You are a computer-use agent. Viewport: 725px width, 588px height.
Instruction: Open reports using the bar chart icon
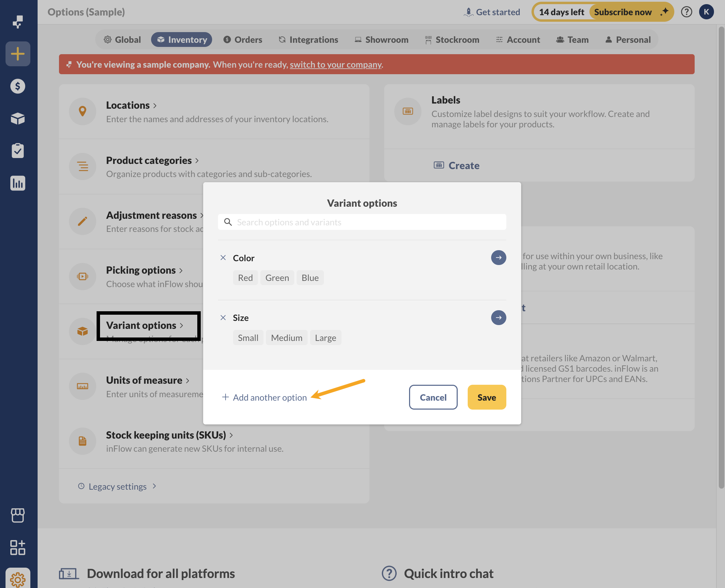coord(18,183)
